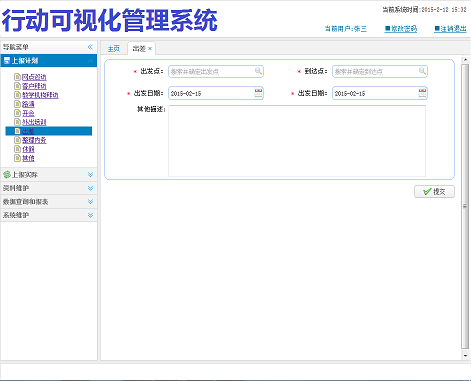The height and width of the screenshot is (381, 471).
Task: Expand the 资料维护 section
Action: point(90,188)
